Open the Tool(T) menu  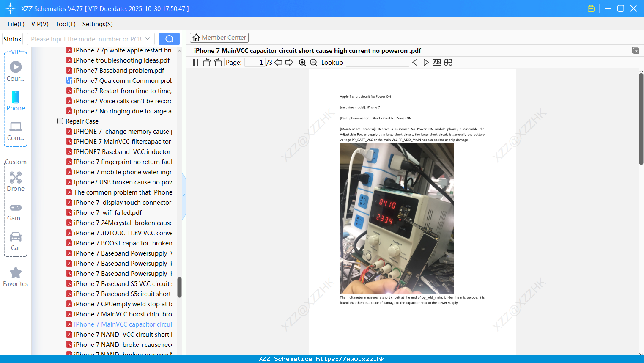[66, 24]
